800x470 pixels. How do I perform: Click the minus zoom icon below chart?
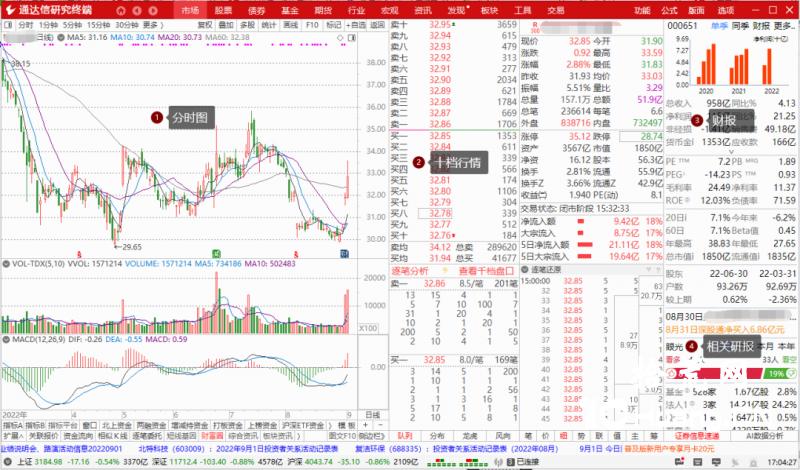[379, 425]
